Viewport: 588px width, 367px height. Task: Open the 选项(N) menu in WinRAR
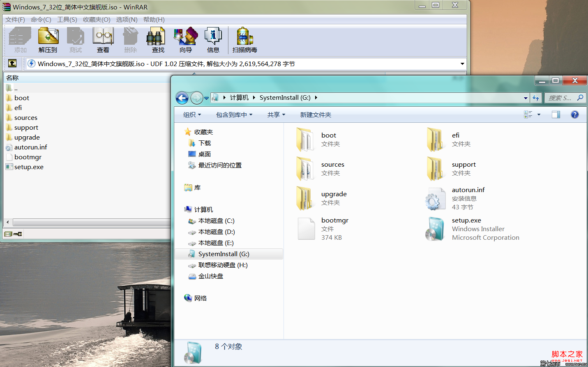[x=126, y=19]
